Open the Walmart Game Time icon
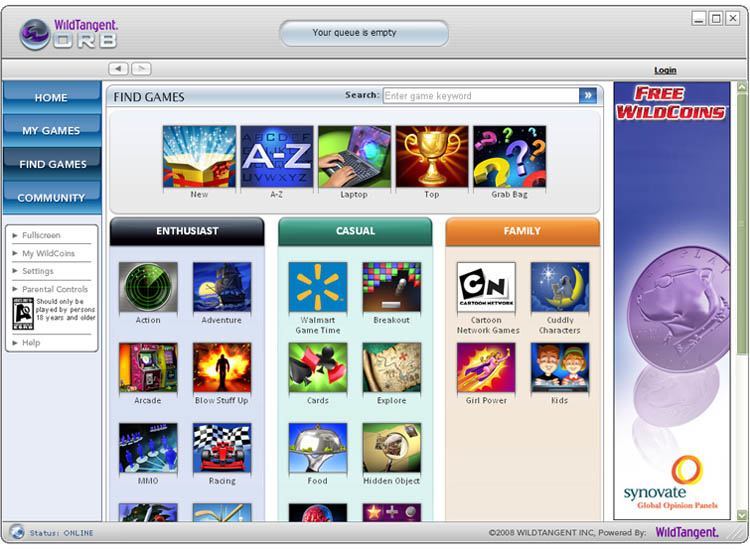750x550 pixels. click(x=318, y=288)
